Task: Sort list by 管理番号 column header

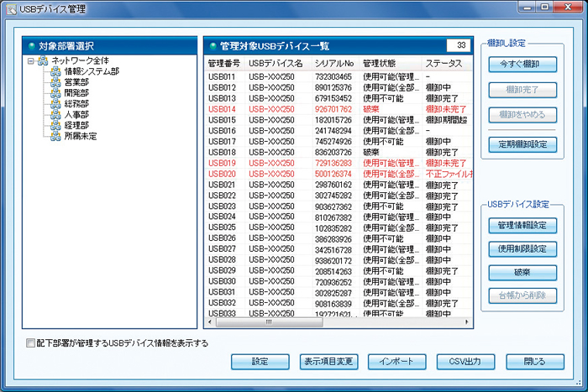Action: point(224,63)
